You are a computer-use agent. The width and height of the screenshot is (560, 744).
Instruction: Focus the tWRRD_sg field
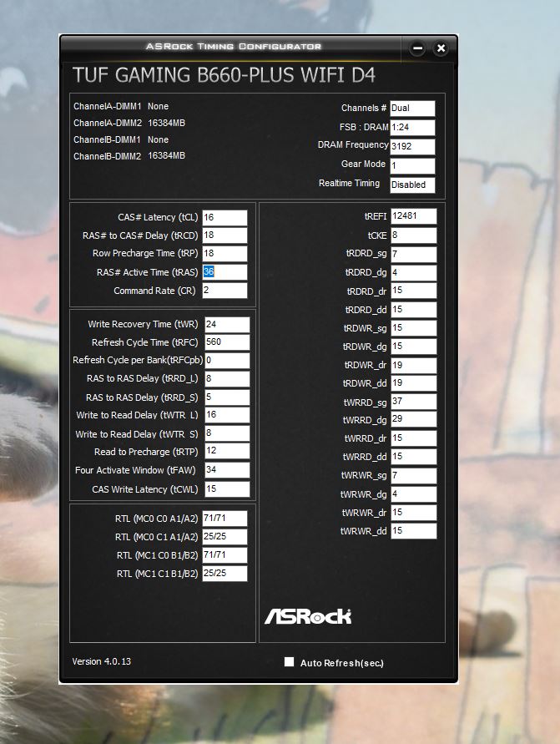point(414,402)
